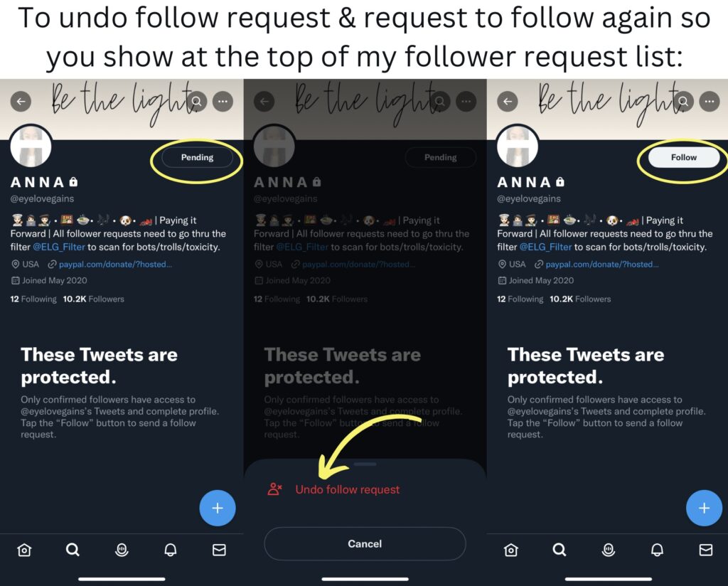728x586 pixels.
Task: Open search icon in right profile header
Action: 684,101
